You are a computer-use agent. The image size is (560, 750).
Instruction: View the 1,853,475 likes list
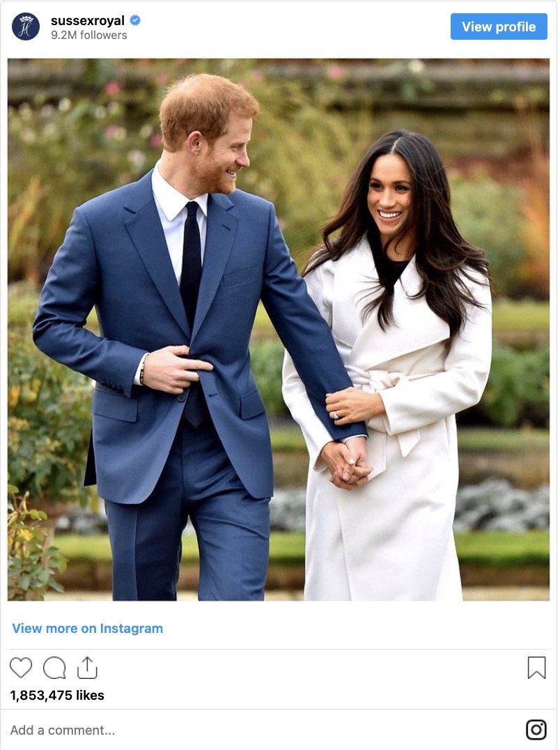click(57, 695)
